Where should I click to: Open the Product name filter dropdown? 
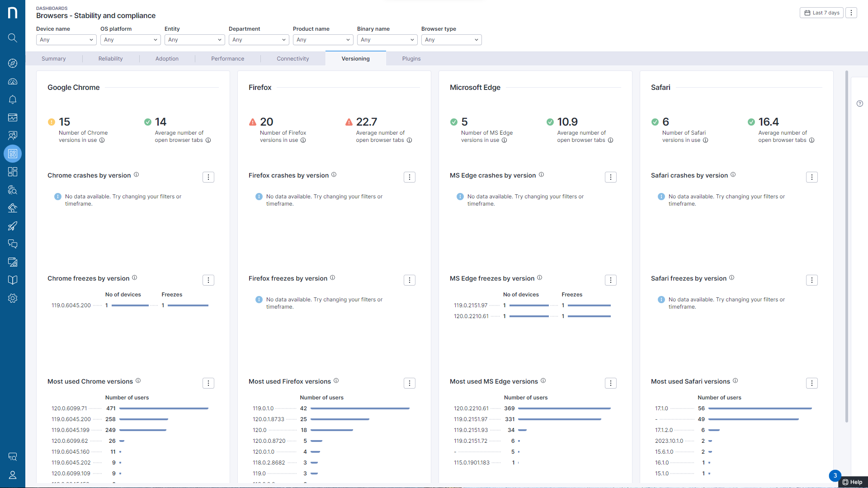click(x=323, y=40)
